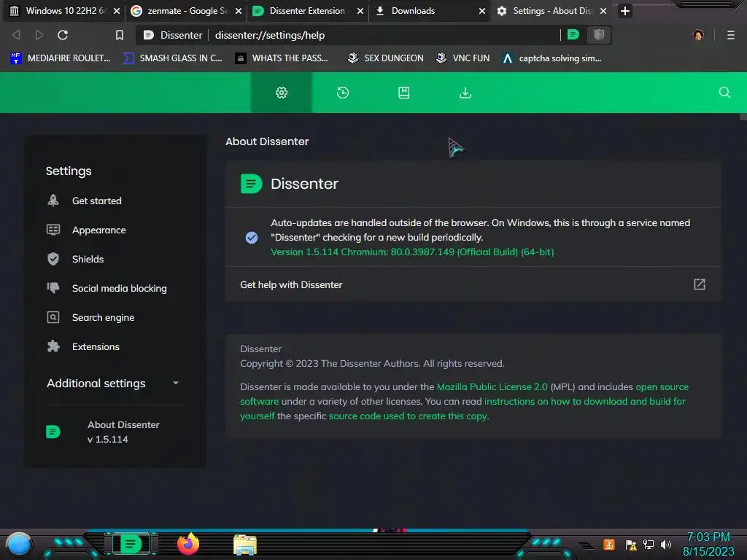Open the browser hamburger menu
Image resolution: width=747 pixels, height=560 pixels.
(730, 35)
